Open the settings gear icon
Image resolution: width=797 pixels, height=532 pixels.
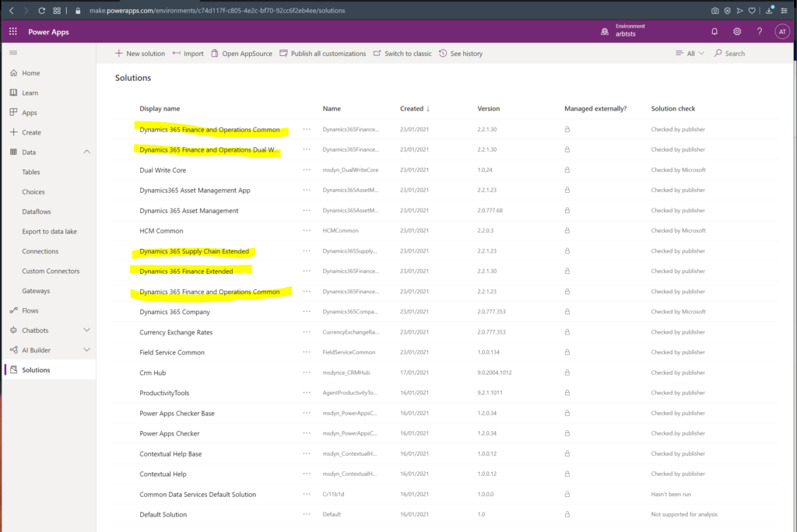[x=737, y=31]
